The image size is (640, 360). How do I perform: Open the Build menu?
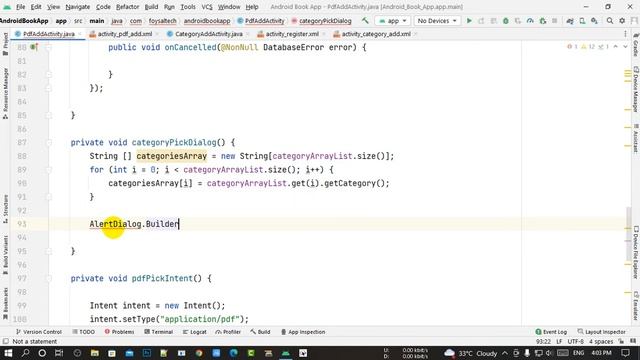pyautogui.click(x=151, y=7)
